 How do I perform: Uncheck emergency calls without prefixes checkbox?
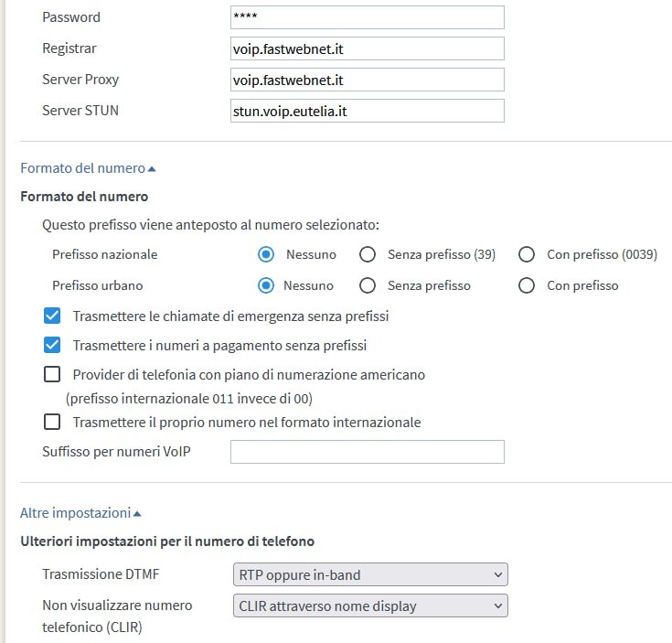click(x=52, y=316)
